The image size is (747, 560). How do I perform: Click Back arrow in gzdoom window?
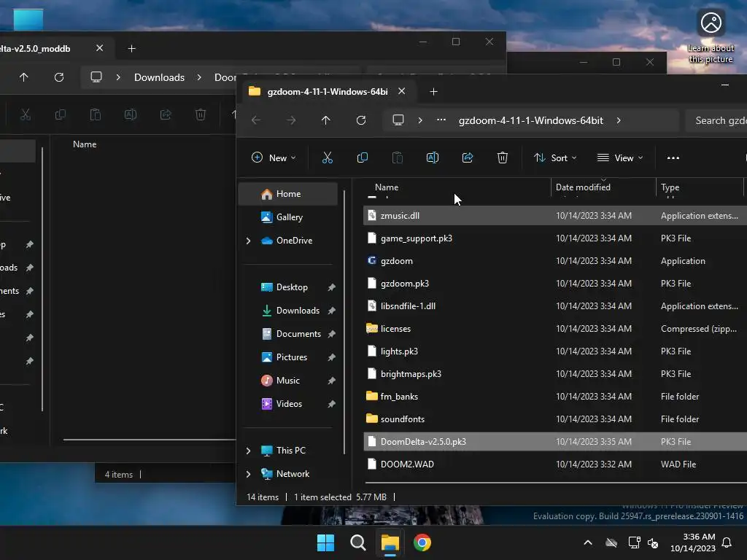[x=256, y=120]
